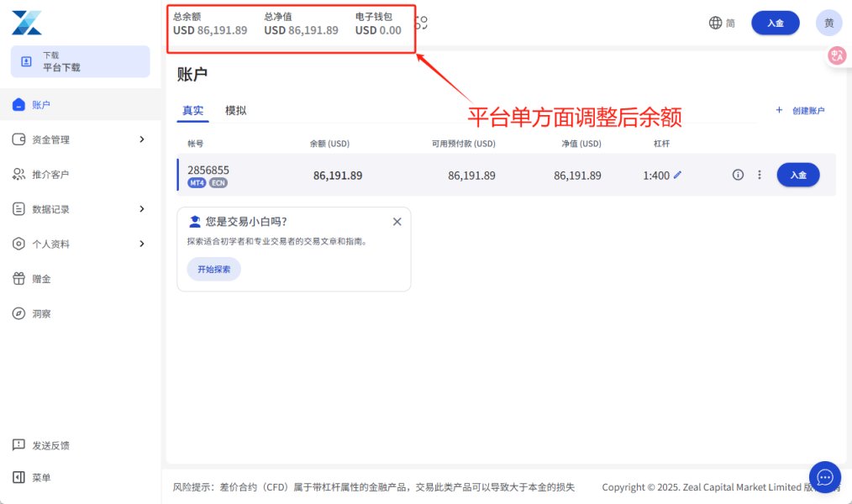Open the 黄 user avatar menu
Viewport: 852px width, 504px height.
click(x=828, y=23)
